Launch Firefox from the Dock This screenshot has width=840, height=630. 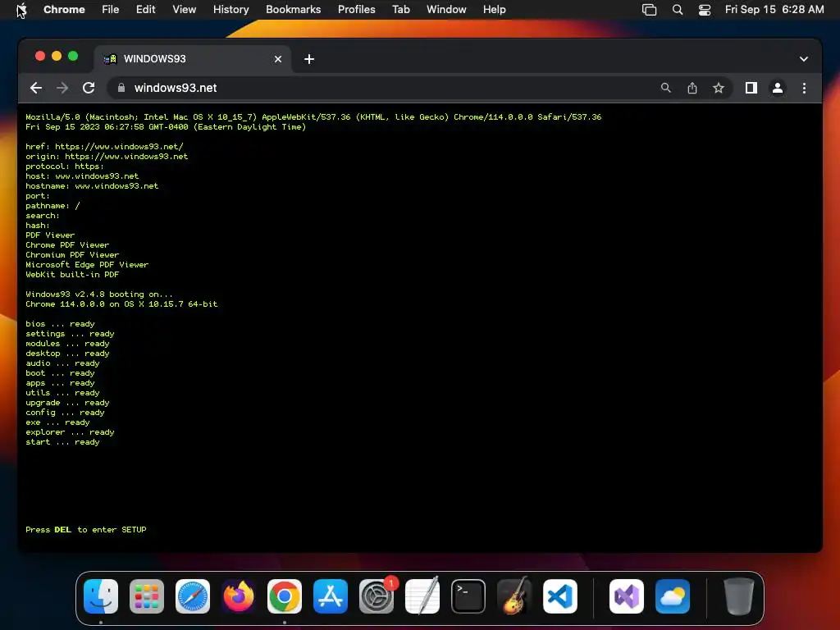pyautogui.click(x=239, y=596)
